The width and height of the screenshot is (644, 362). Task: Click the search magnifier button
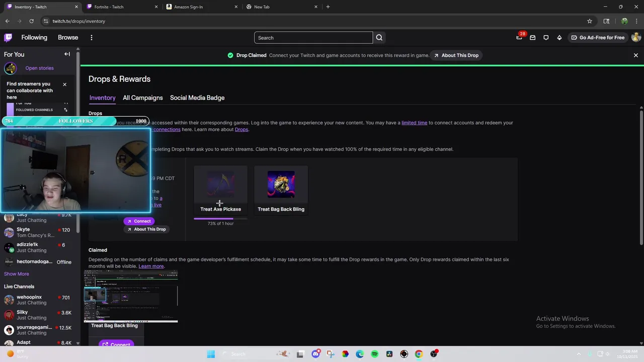point(379,38)
